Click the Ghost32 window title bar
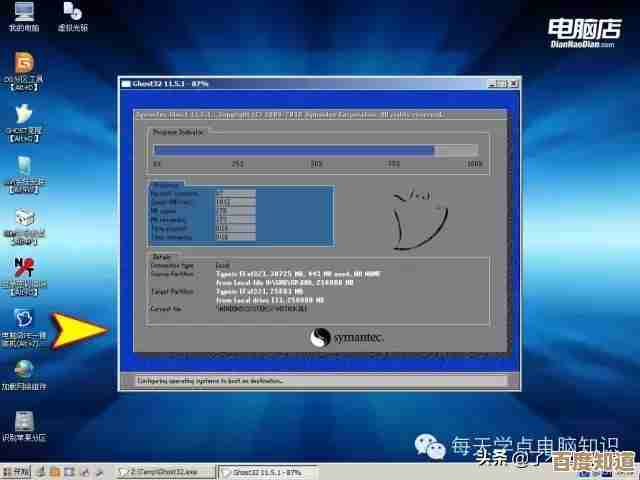Viewport: 640px width, 480px height. 300,84
